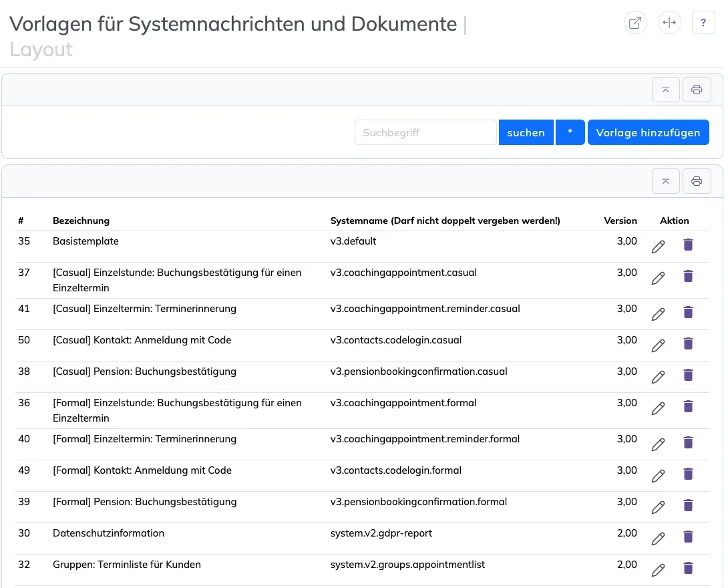Toggle full-width layout icon
Image resolution: width=728 pixels, height=588 pixels.
pyautogui.click(x=669, y=23)
